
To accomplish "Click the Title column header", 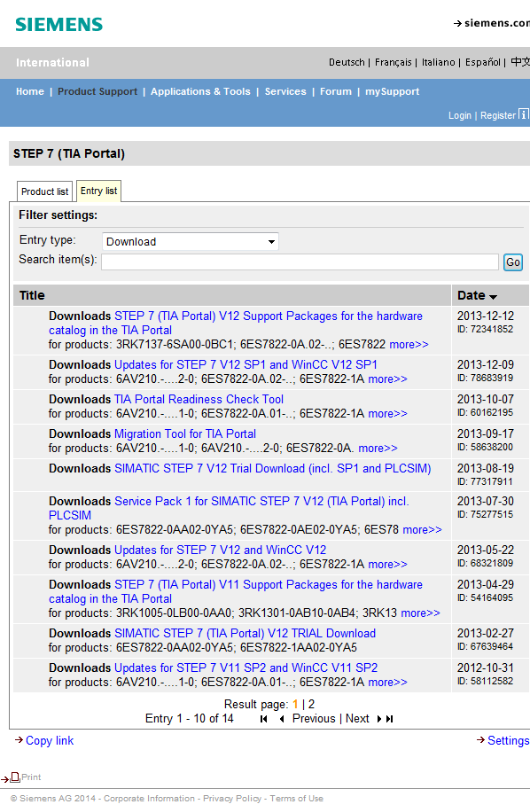I will tap(32, 296).
